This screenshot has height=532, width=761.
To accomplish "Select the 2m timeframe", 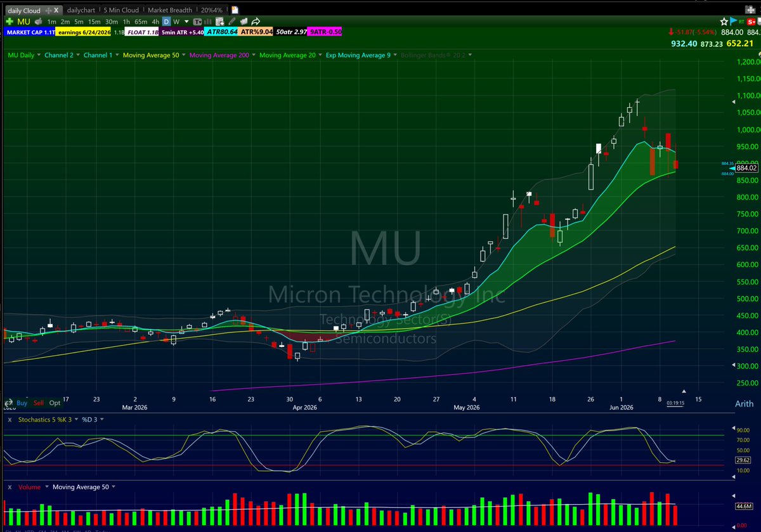I will click(x=65, y=22).
